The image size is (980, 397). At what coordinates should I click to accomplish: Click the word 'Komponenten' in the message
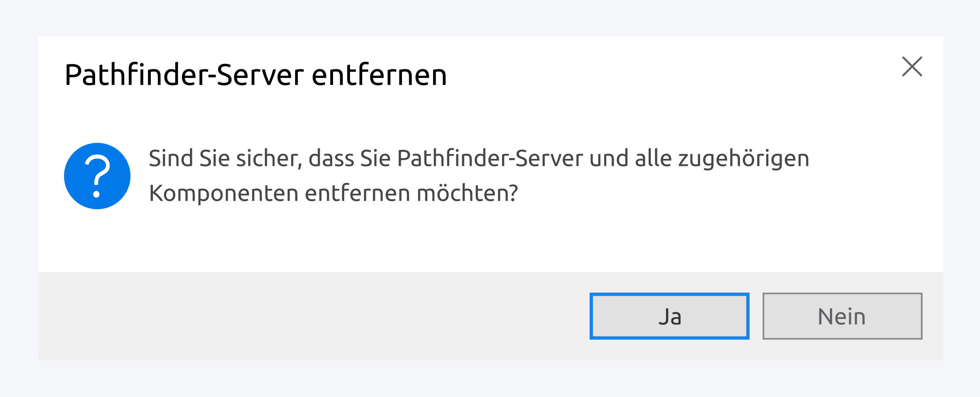[x=224, y=193]
